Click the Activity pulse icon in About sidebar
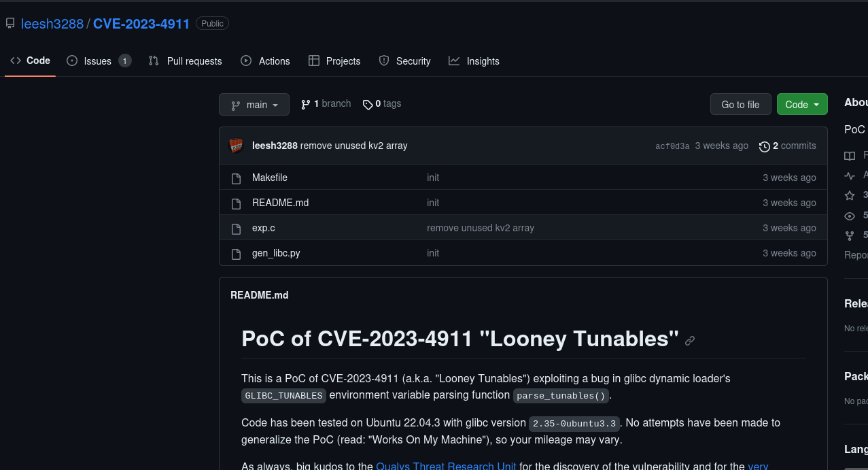Image resolution: width=868 pixels, height=470 pixels. 850,175
